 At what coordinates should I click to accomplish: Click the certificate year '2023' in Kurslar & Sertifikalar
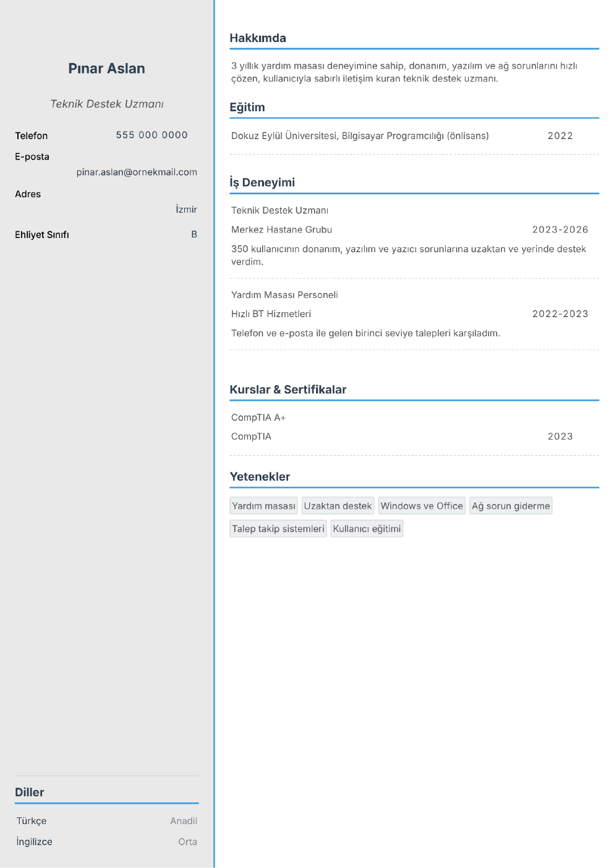coord(560,436)
